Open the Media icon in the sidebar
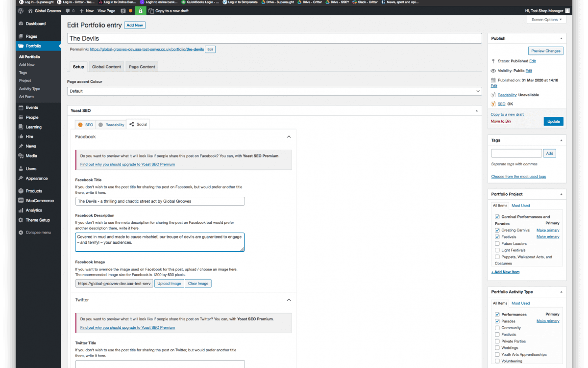588x368 pixels. pos(21,156)
